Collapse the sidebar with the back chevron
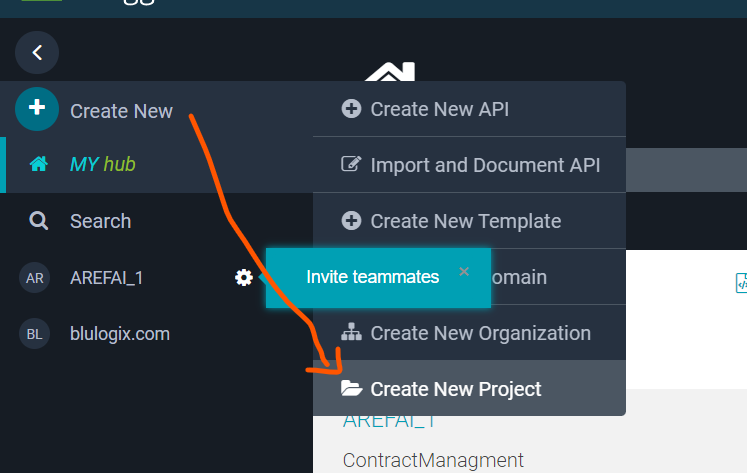 pyautogui.click(x=37, y=53)
